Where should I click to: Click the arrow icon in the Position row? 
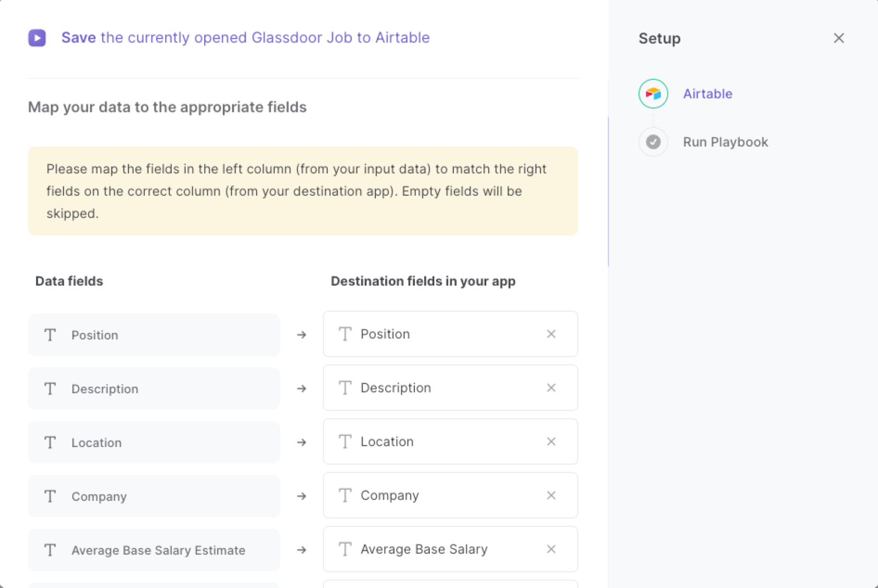coord(302,335)
